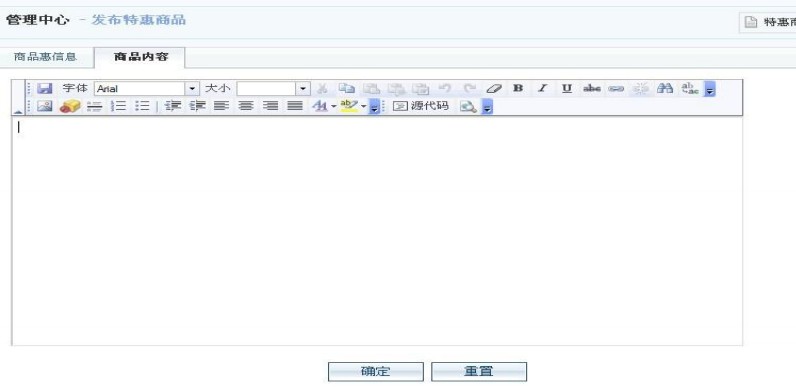796x390 pixels.
Task: Switch to the 商品内容 tab
Action: click(x=141, y=57)
